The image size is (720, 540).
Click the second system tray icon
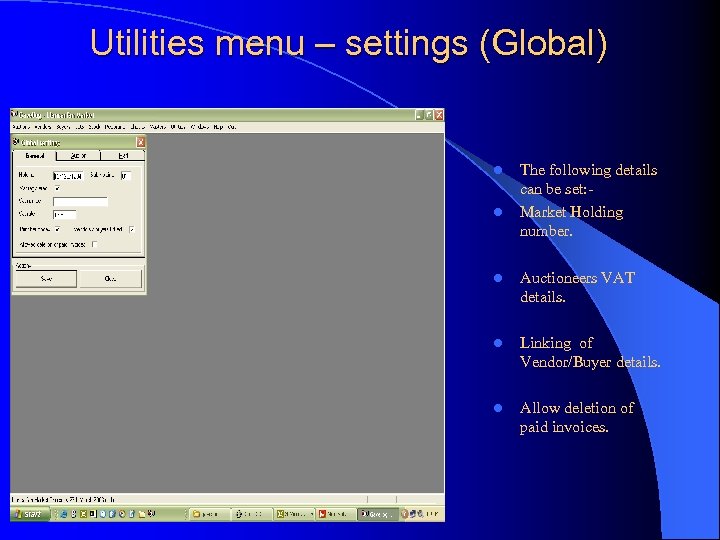412,514
